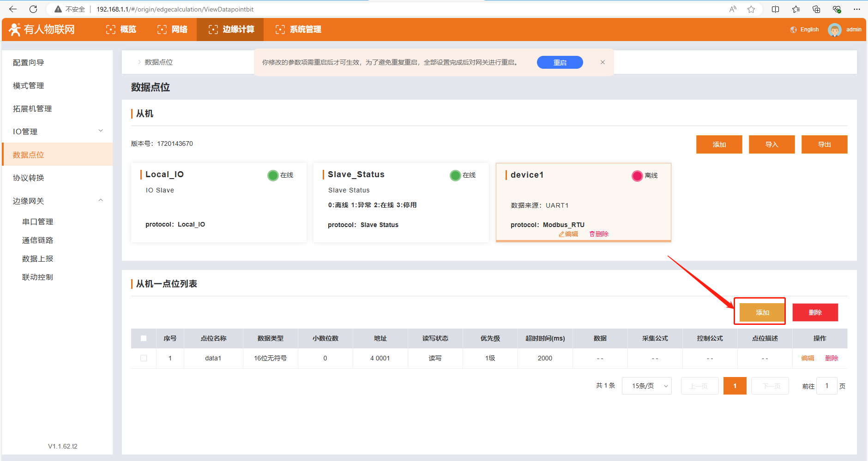Image resolution: width=868 pixels, height=461 pixels.
Task: Toggle the select-all checkbox in table header
Action: 144,338
